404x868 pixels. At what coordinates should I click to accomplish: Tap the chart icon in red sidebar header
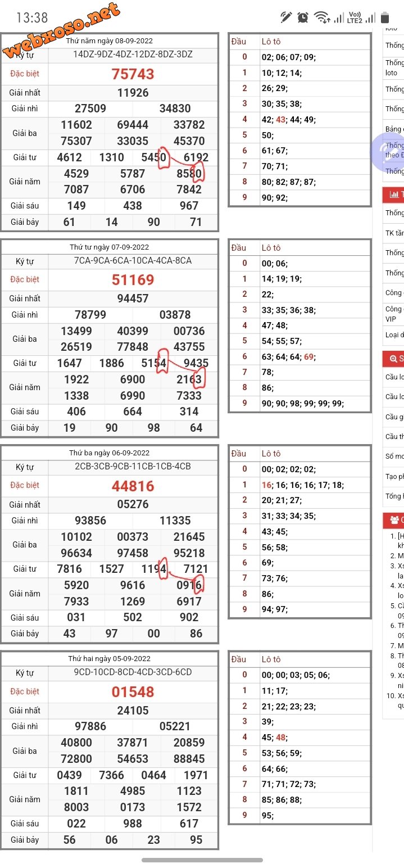click(393, 195)
